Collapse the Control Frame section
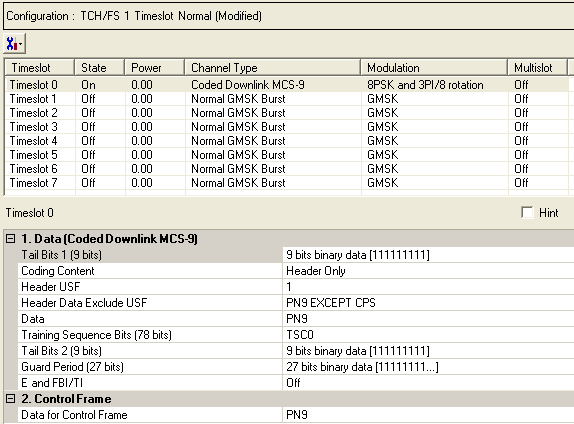The image size is (574, 424). [x=11, y=398]
